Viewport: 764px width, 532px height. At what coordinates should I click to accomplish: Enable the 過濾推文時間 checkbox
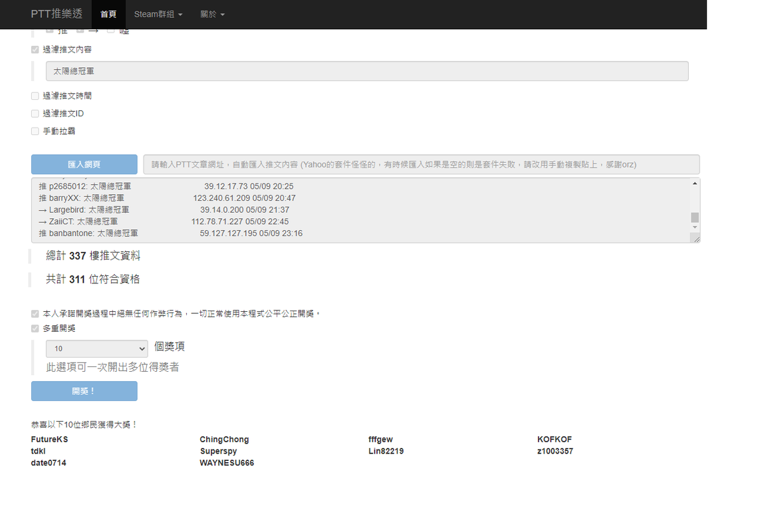coord(35,96)
